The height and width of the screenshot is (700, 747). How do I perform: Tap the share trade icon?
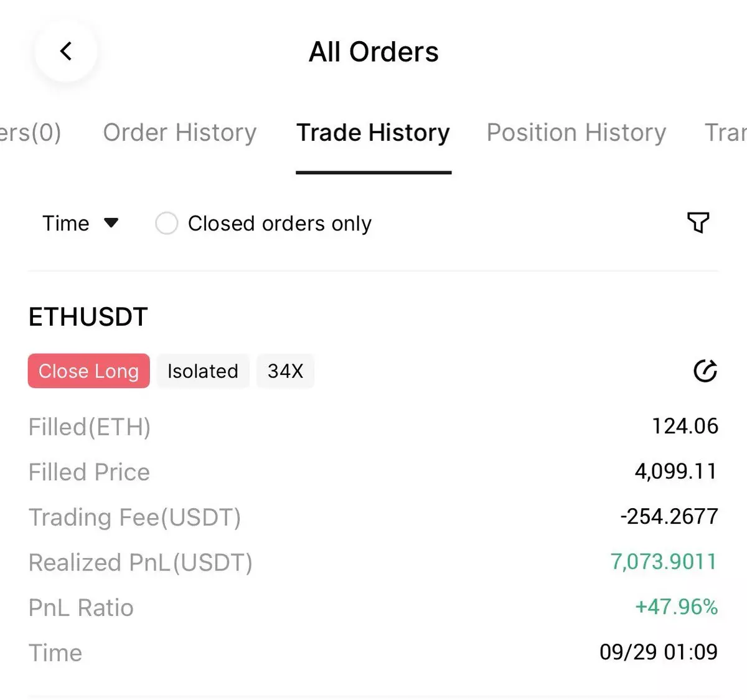705,371
